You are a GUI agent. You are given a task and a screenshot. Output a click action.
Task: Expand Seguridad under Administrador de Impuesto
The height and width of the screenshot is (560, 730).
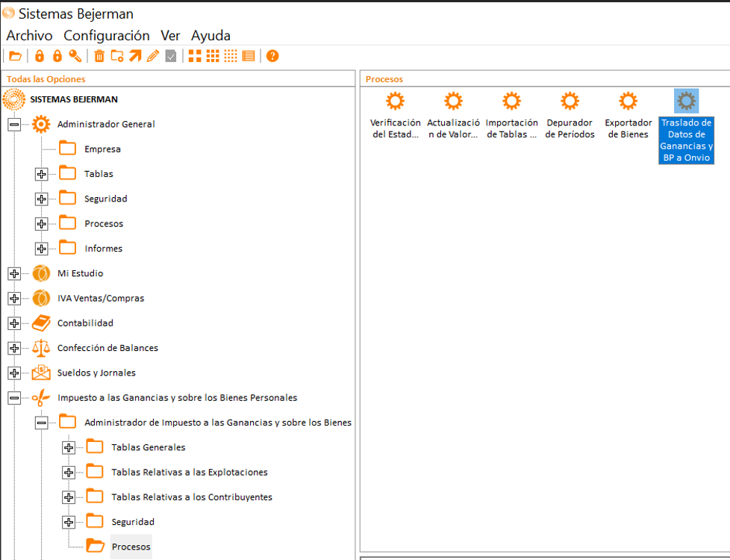(x=69, y=522)
